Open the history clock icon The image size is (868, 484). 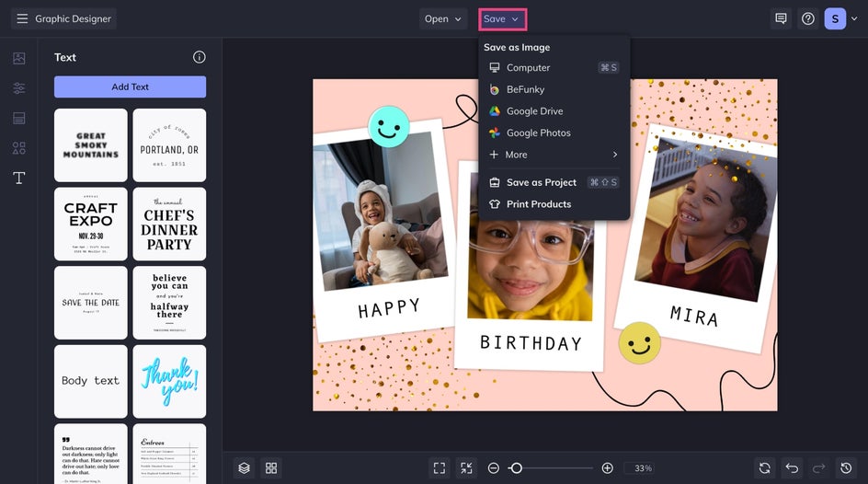click(846, 468)
